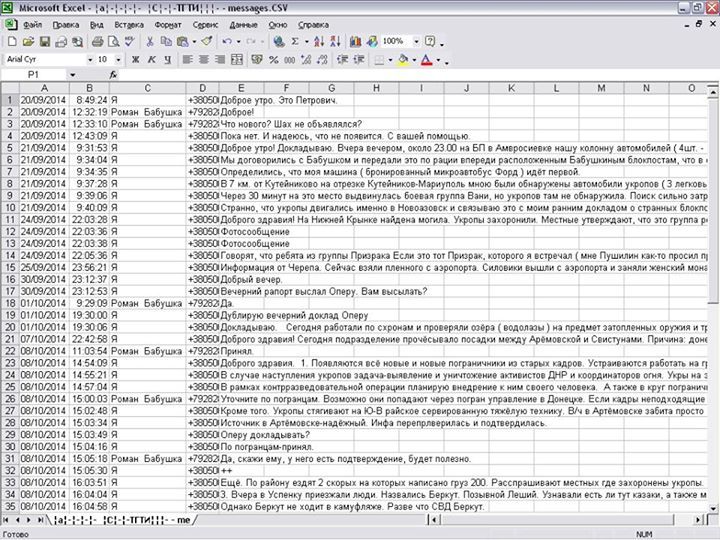Click the Format Painter brush icon
Viewport: 720px width, 540px height.
206,42
